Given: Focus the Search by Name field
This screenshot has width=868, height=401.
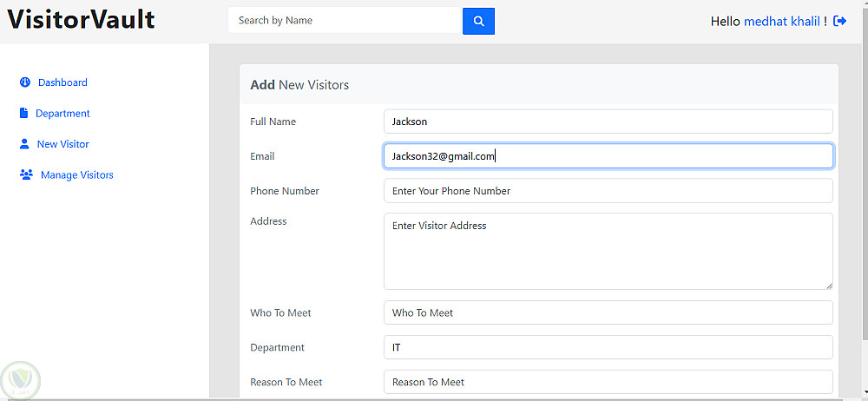Looking at the screenshot, I should coord(345,20).
